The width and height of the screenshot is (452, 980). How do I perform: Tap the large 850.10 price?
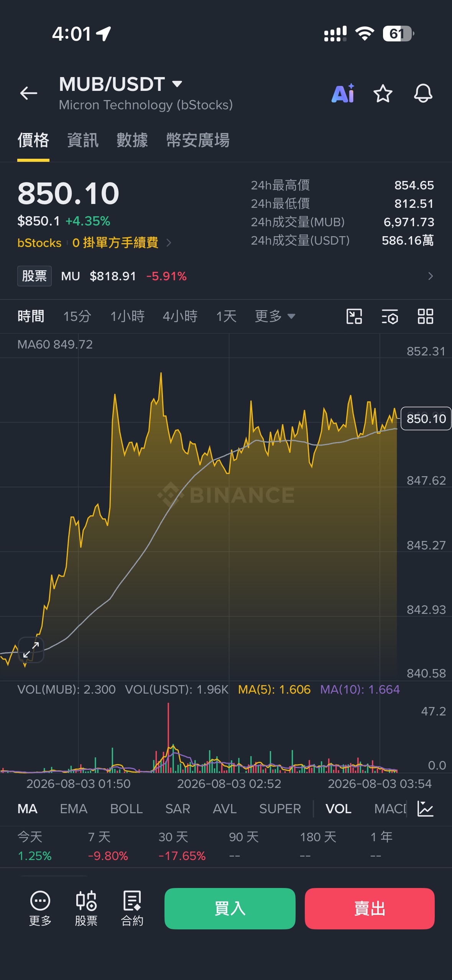pyautogui.click(x=68, y=193)
